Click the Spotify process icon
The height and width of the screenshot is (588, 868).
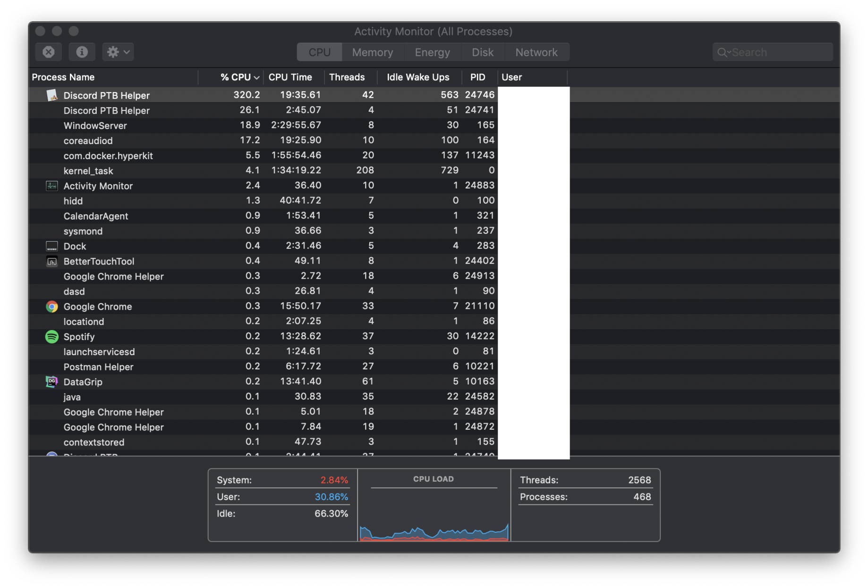[52, 337]
